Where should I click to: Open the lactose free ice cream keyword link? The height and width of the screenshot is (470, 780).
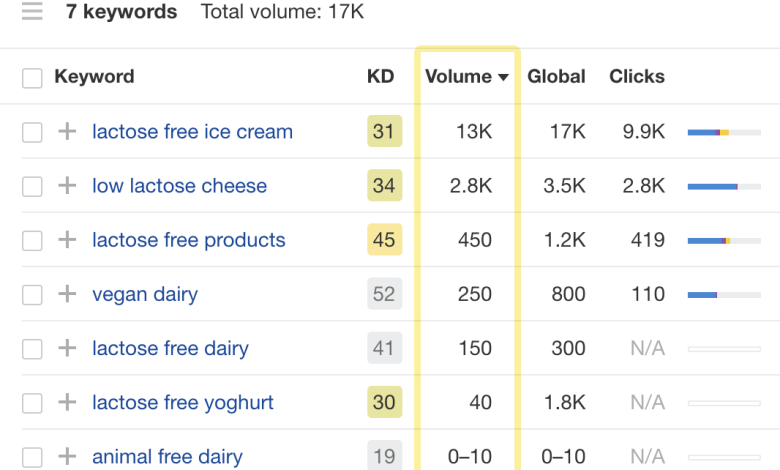pos(192,131)
